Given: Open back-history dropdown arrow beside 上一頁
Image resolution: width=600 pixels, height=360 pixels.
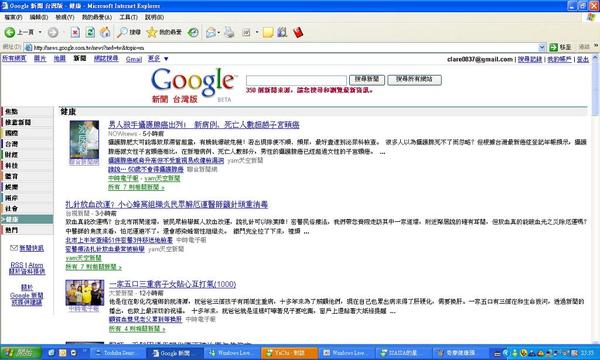Looking at the screenshot, I should (x=40, y=33).
